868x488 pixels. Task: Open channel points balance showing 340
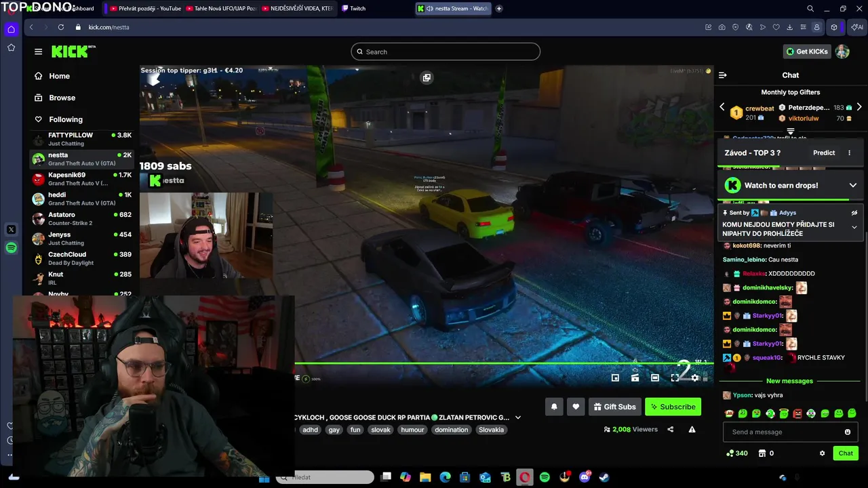736,453
